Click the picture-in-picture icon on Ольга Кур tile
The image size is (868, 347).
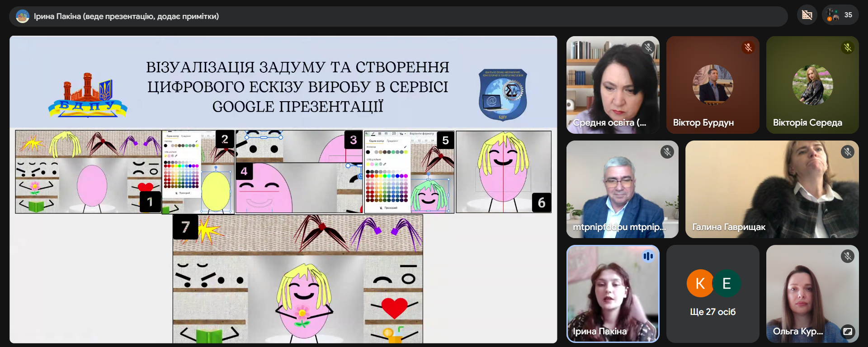tap(848, 331)
